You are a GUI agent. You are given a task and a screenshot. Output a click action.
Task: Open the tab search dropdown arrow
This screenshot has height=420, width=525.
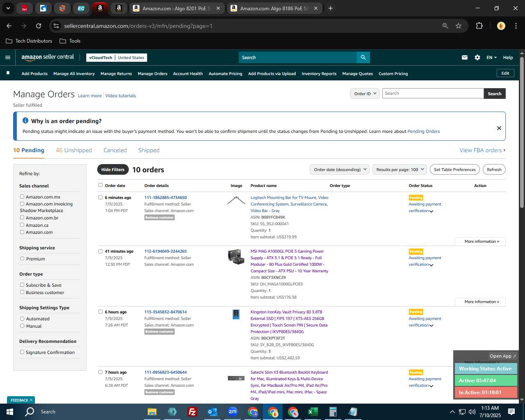click(8, 8)
